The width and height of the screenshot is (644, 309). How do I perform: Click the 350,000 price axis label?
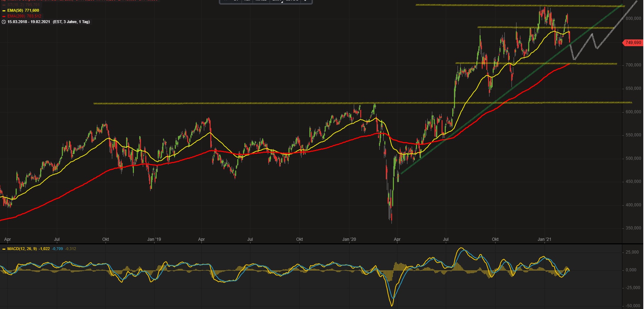633,228
